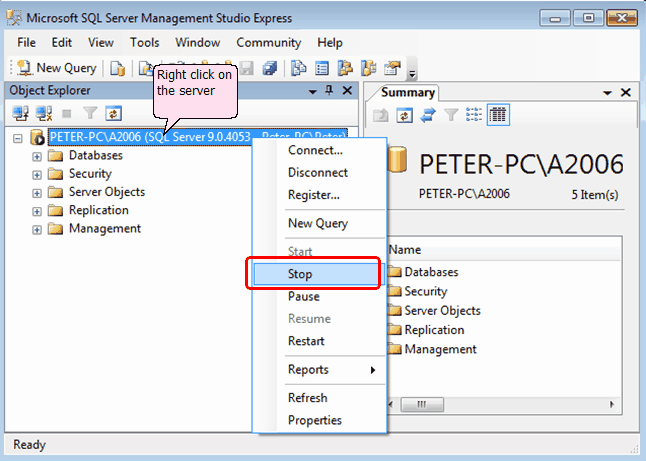Image resolution: width=646 pixels, height=461 pixels.
Task: Click the Summary window toolbar icon
Action: (322, 68)
